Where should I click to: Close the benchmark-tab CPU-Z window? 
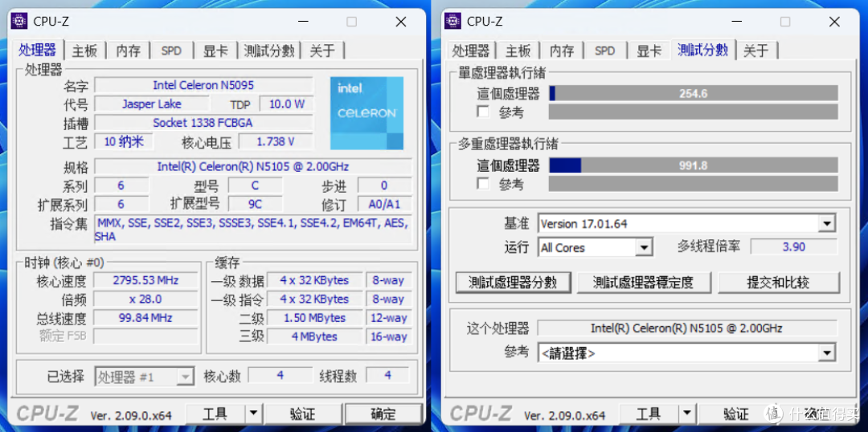click(x=834, y=22)
